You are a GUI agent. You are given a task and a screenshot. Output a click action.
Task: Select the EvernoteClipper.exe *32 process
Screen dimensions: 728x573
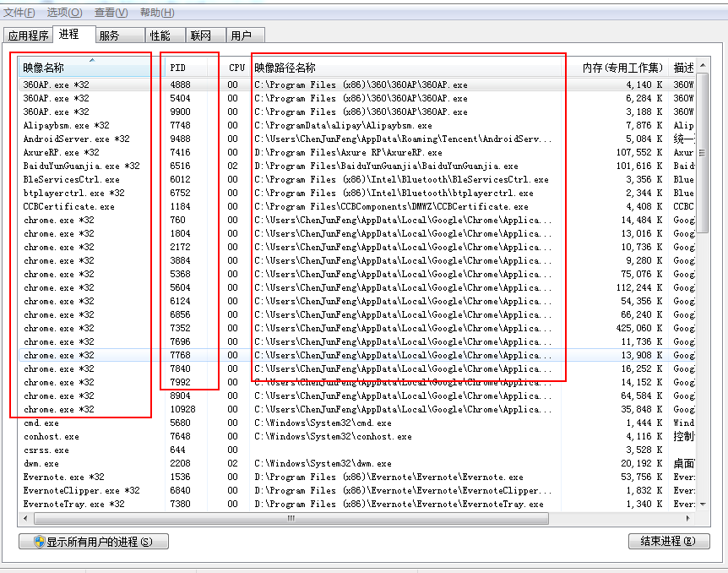click(x=356, y=490)
